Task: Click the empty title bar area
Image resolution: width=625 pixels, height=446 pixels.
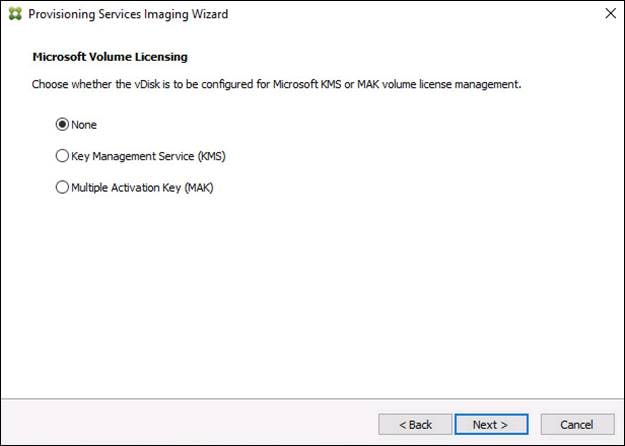Action: pyautogui.click(x=400, y=14)
